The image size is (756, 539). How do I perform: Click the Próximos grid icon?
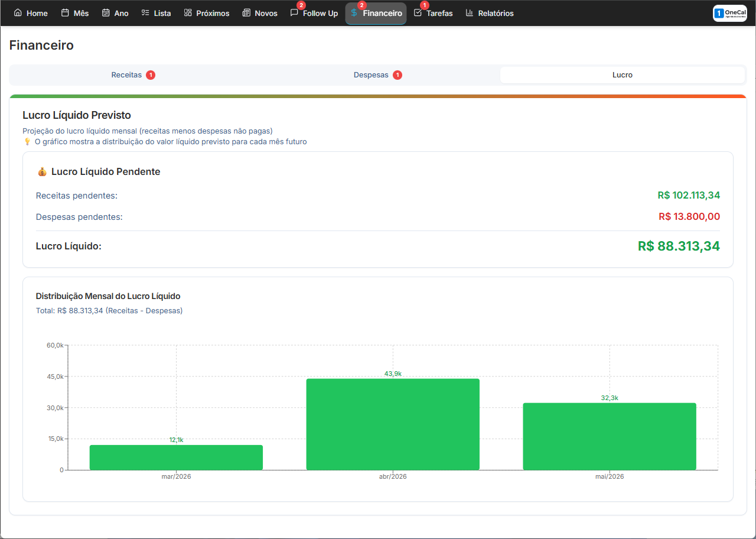(x=188, y=12)
